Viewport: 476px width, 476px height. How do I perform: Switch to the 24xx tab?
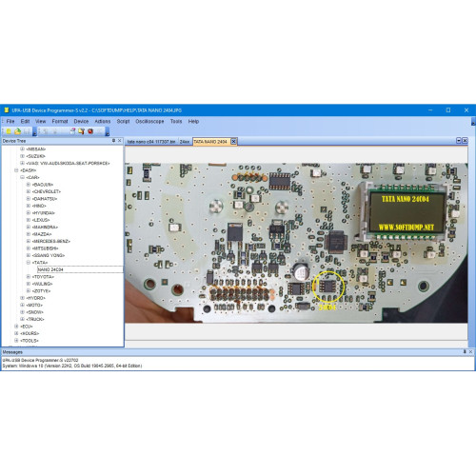185,142
